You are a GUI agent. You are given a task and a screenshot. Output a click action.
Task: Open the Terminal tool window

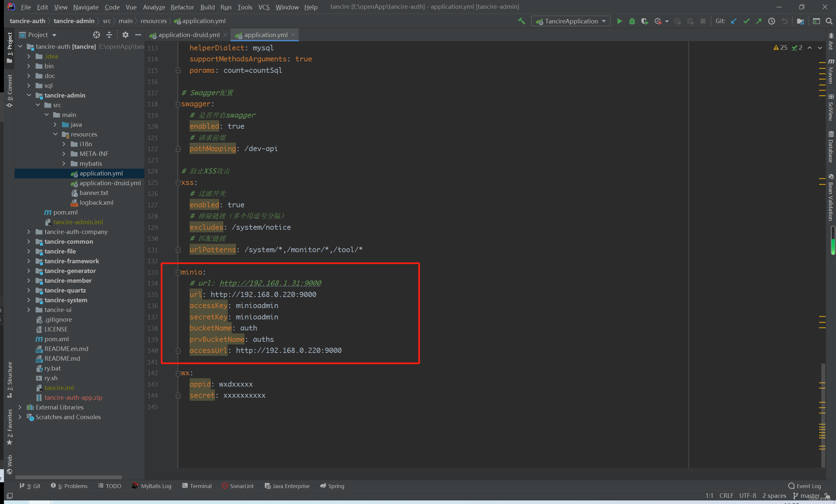[x=197, y=486]
